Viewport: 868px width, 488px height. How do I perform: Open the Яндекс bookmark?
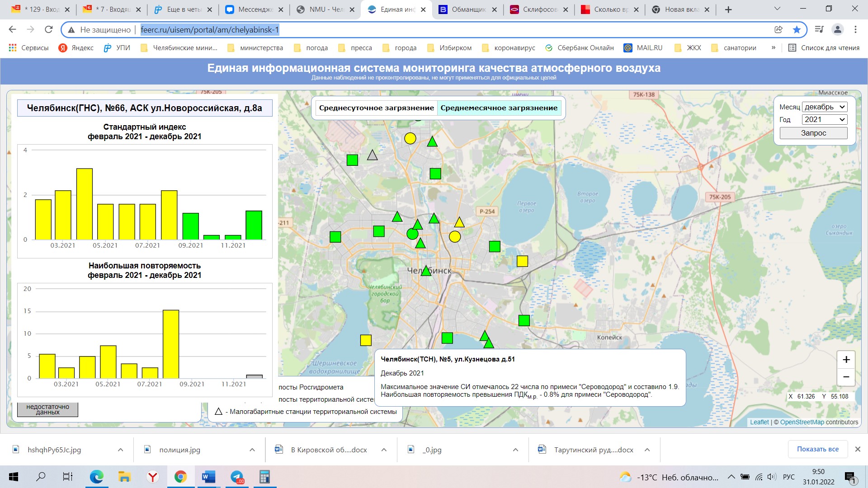76,48
